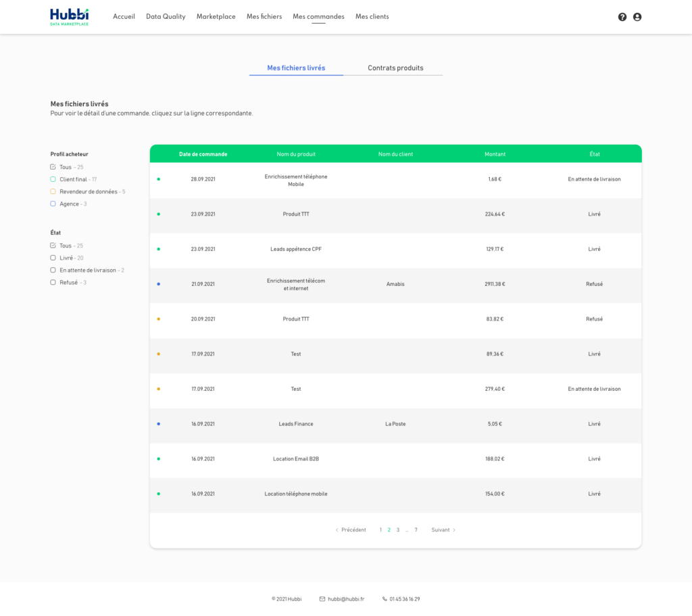692x616 pixels.
Task: Click the Hubbi Data Marketplace logo
Action: click(70, 17)
